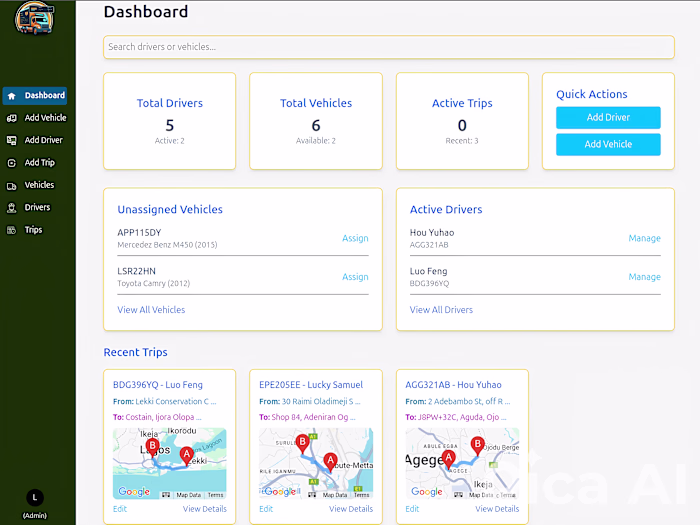
Task: Click the Add Vehicle sidebar icon
Action: 12,118
